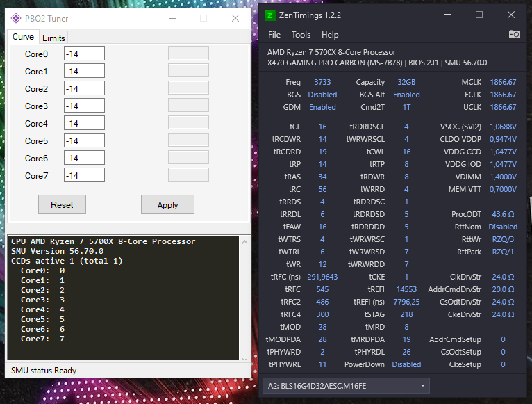The image size is (532, 404).
Task: Click the MEM VTT value 0,7000V
Action: click(x=503, y=189)
